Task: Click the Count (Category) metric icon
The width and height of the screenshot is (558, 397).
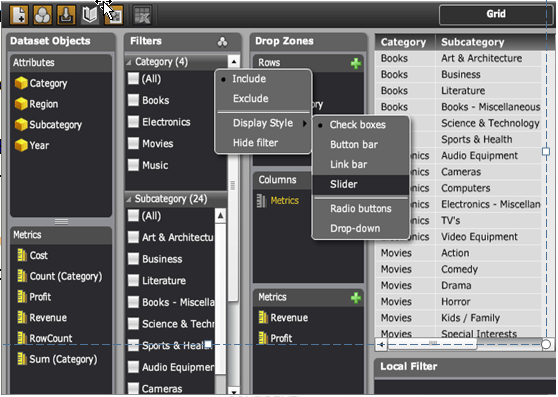Action: [x=22, y=276]
